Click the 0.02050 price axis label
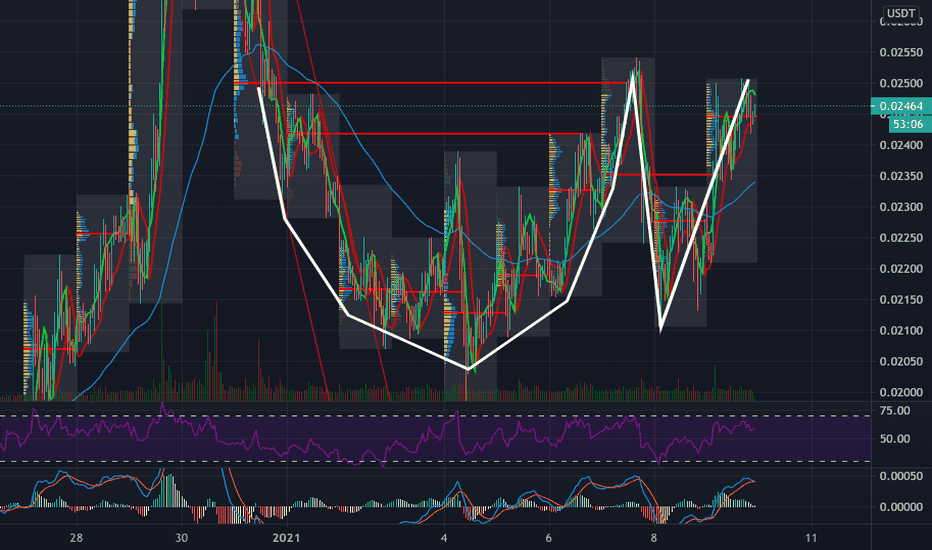The image size is (932, 550). click(x=901, y=362)
